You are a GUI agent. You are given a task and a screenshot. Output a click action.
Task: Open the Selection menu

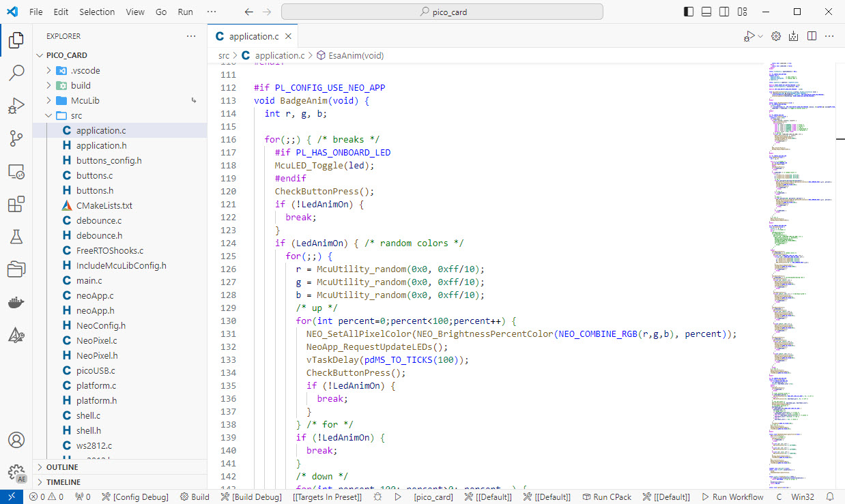tap(97, 12)
